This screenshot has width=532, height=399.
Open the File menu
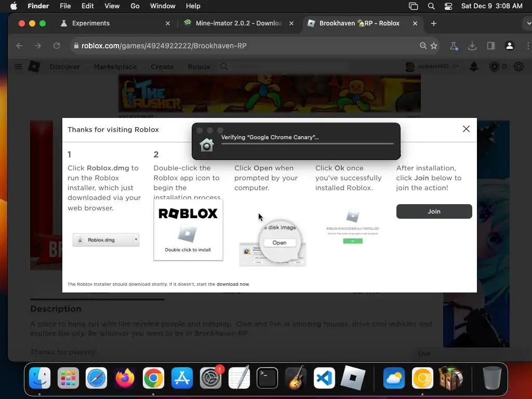(x=65, y=6)
